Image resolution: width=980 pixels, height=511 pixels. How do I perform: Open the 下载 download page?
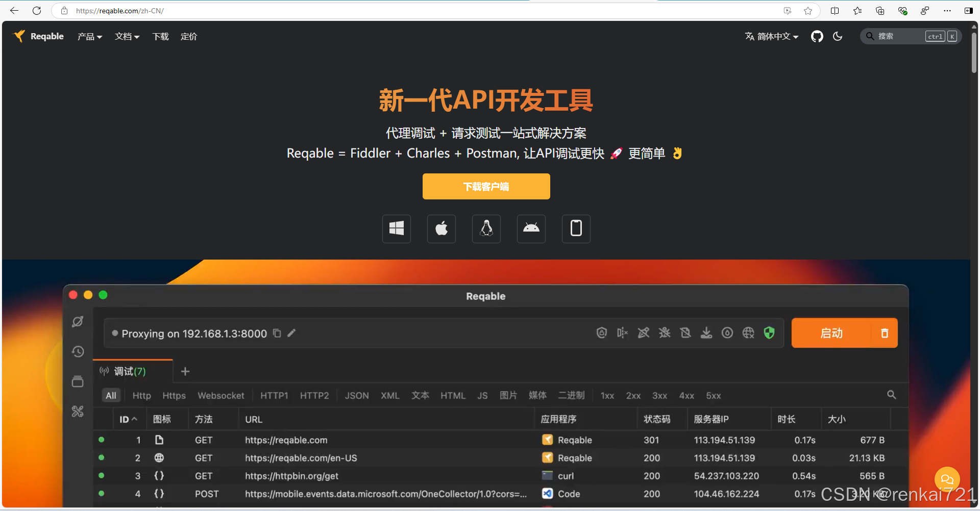160,37
